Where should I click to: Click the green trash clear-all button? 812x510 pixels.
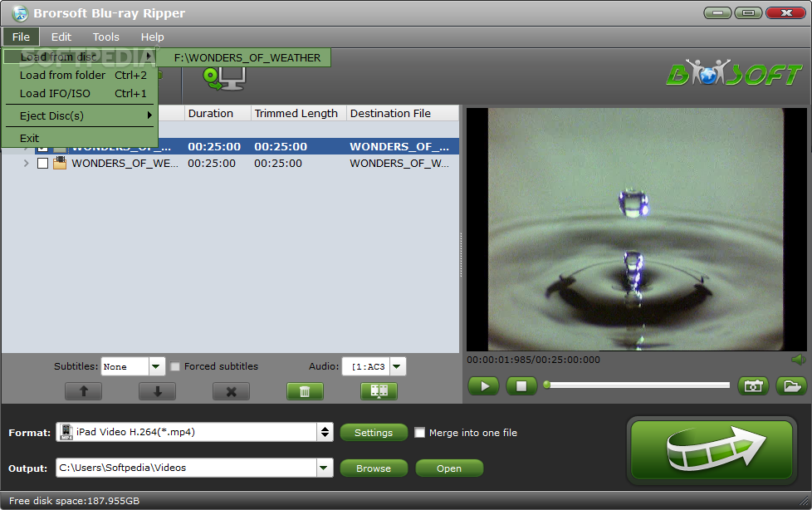(x=305, y=391)
